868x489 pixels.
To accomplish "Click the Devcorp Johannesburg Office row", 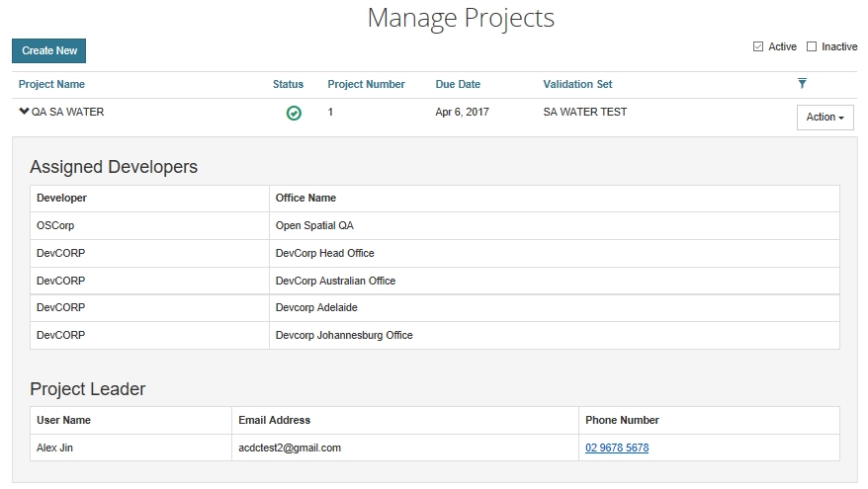I will pos(344,336).
